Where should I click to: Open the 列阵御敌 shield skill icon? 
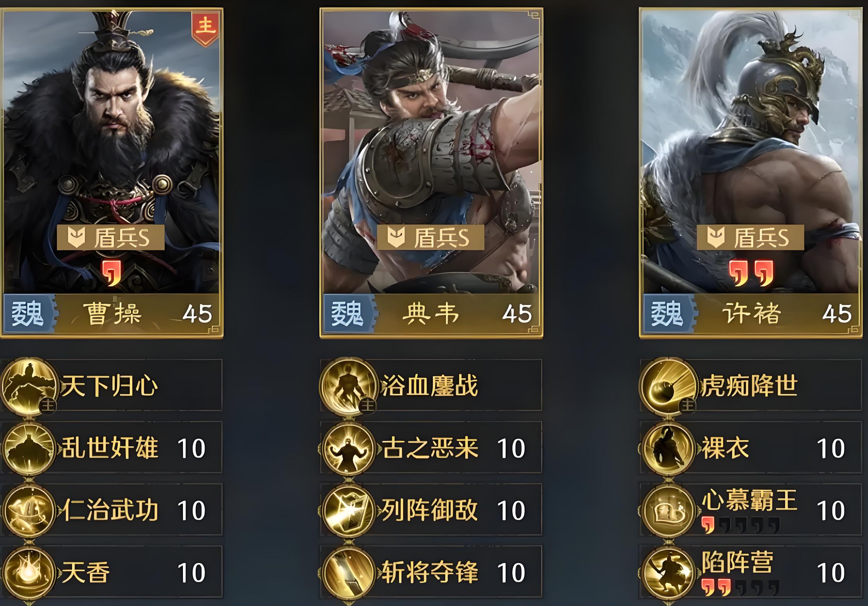(x=348, y=510)
